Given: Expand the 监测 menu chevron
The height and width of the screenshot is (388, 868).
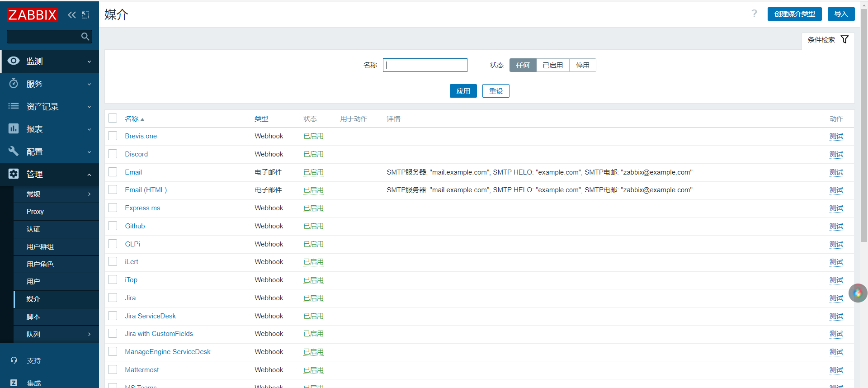Looking at the screenshot, I should [x=89, y=62].
